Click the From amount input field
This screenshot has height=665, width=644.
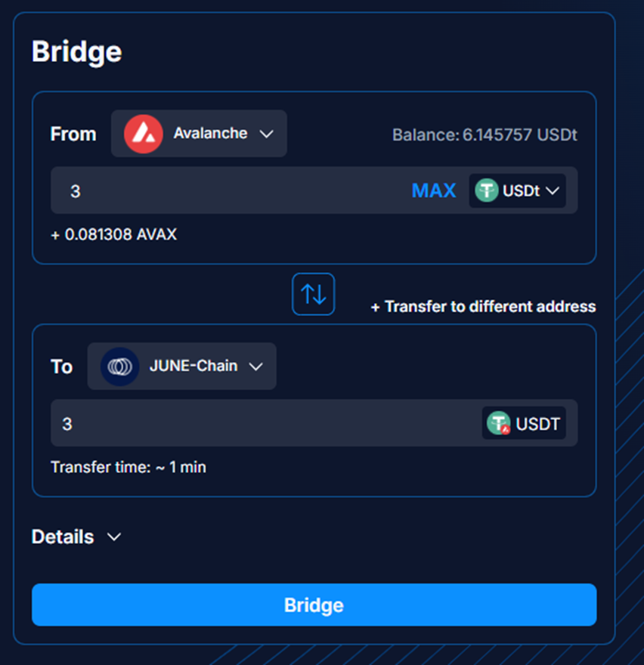click(x=227, y=191)
